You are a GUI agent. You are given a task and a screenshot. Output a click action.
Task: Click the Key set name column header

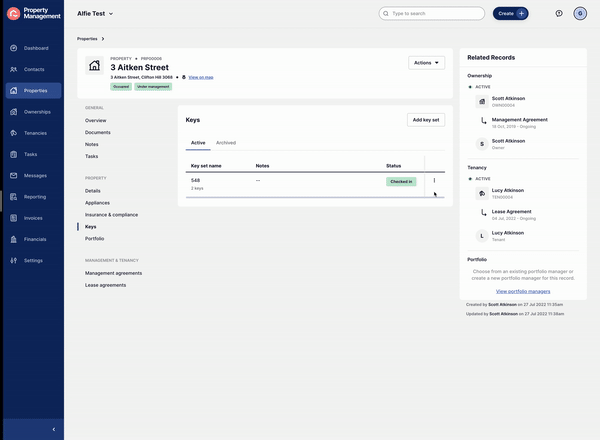click(206, 166)
